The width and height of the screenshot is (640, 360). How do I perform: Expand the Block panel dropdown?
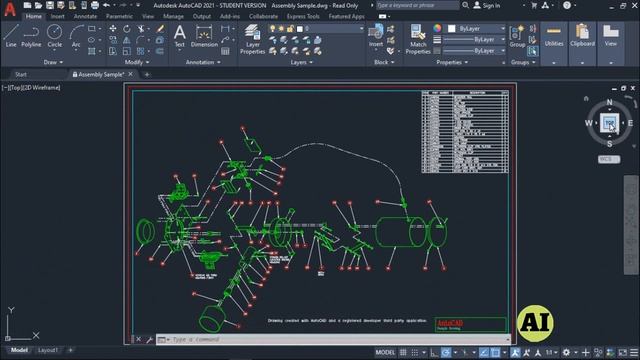(x=384, y=62)
